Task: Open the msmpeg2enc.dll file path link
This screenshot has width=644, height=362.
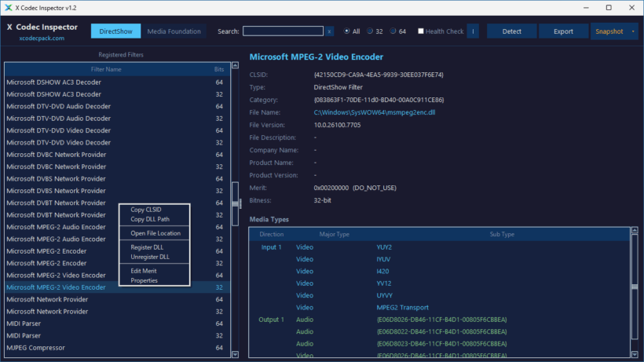Action: point(374,112)
